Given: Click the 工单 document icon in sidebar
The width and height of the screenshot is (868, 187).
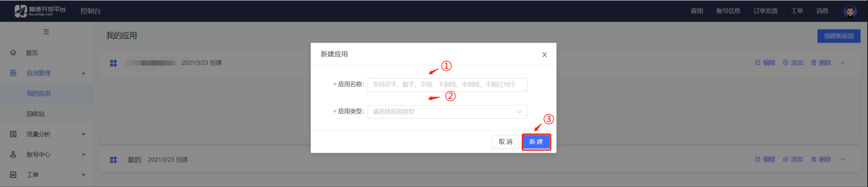Looking at the screenshot, I should pos(13,175).
